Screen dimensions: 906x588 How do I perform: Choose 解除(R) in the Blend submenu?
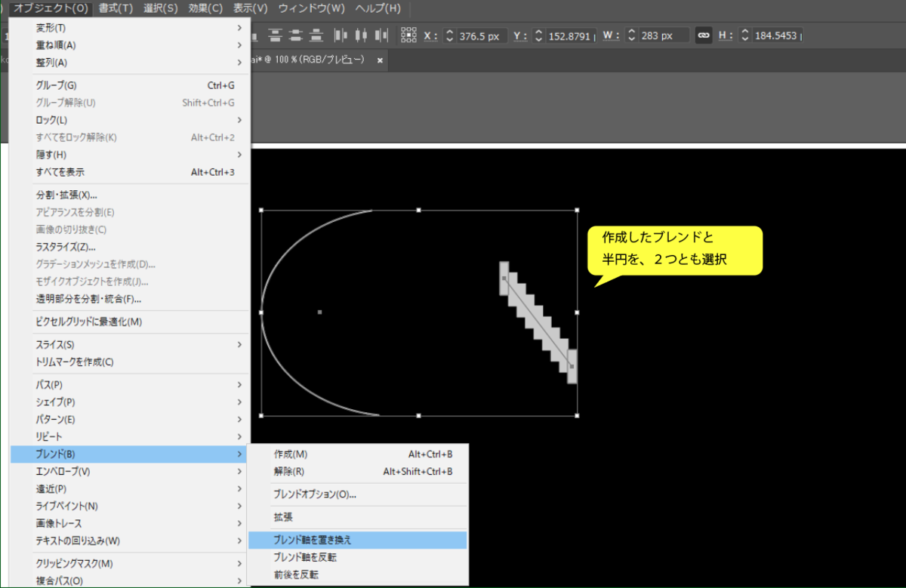[358, 472]
